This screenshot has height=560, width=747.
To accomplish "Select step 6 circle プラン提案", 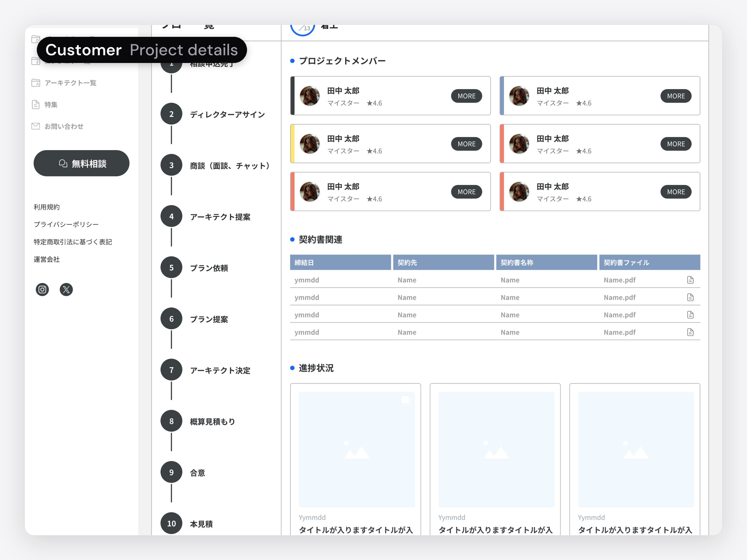I will click(172, 319).
